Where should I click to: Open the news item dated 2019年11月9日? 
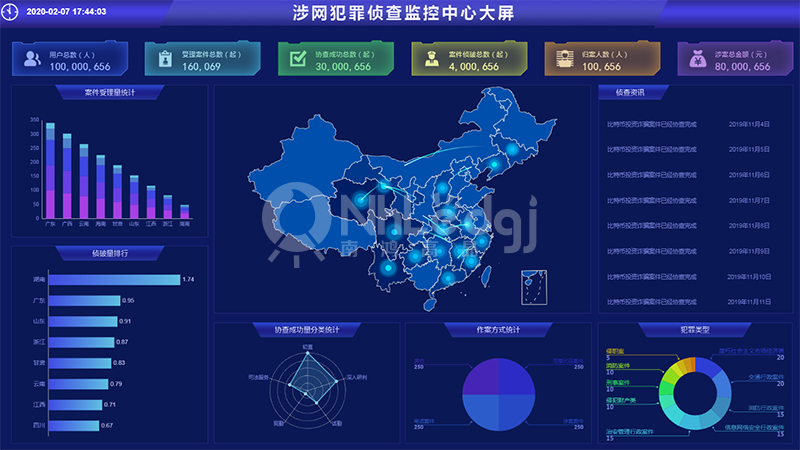pyautogui.click(x=688, y=251)
